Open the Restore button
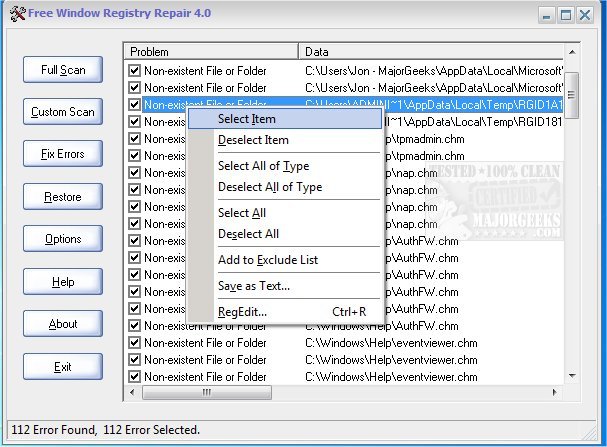Viewport: 607px width, 447px height. [63, 197]
